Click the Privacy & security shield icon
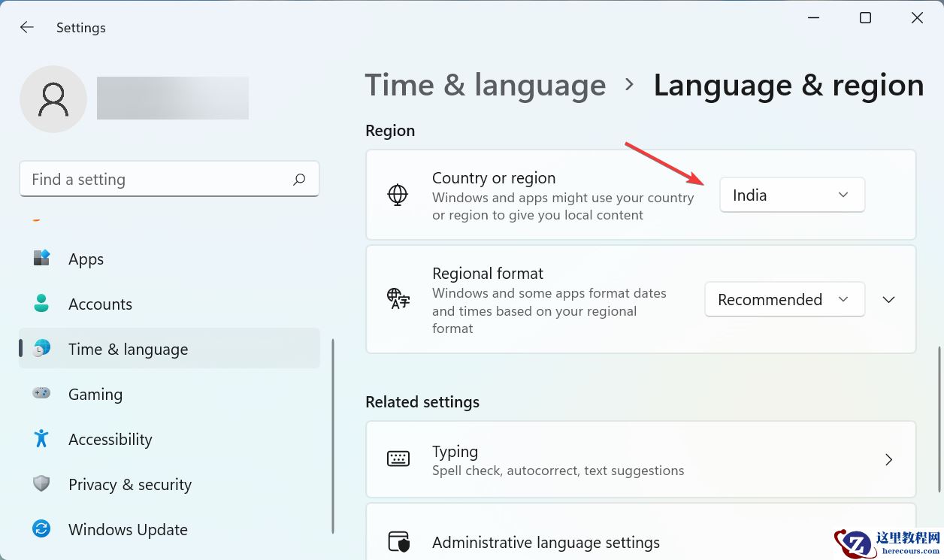944x560 pixels. point(41,483)
